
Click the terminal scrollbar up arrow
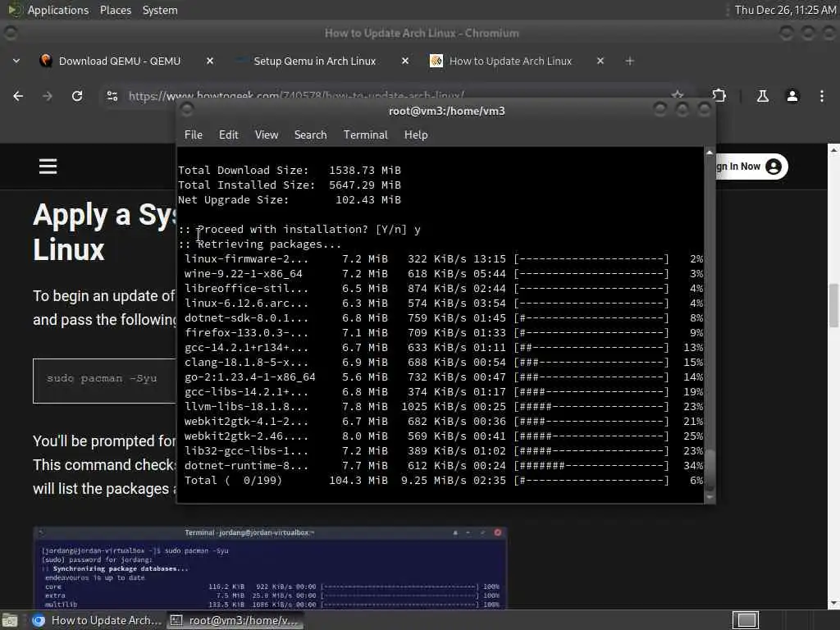(x=710, y=153)
